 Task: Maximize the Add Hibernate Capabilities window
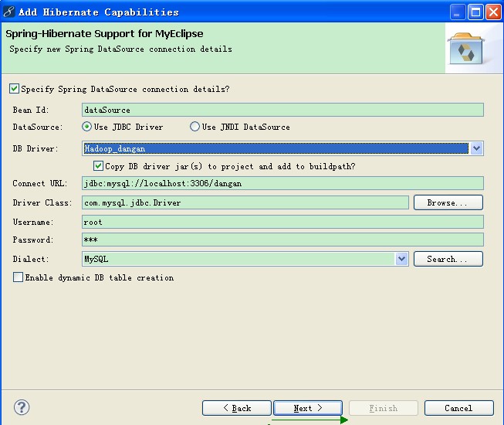pyautogui.click(x=475, y=12)
